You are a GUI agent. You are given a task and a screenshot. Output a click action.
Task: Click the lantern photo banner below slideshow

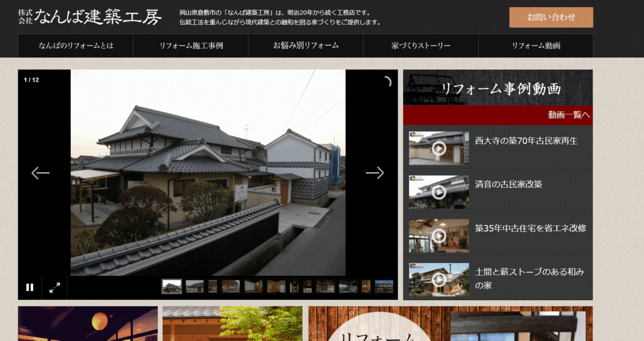pyautogui.click(x=88, y=323)
